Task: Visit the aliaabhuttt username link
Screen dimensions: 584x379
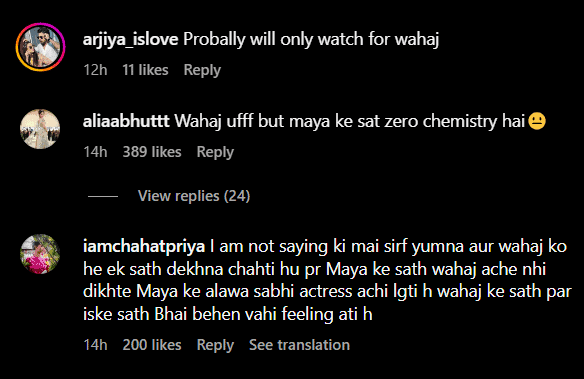Action: [x=126, y=121]
